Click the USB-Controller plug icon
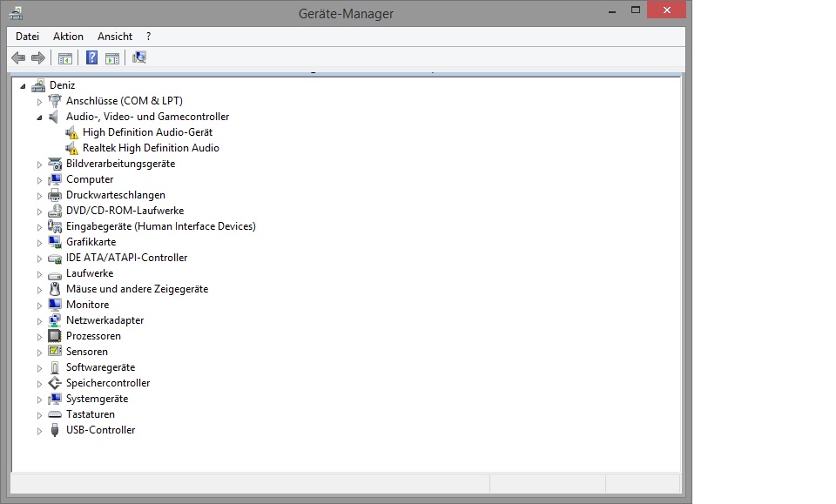Screen dimensions: 836x504 coord(54,430)
